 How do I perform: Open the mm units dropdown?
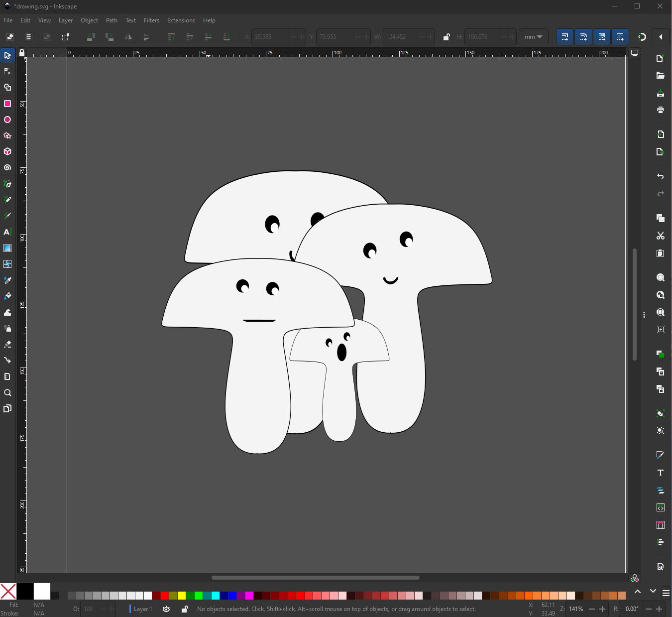click(533, 37)
